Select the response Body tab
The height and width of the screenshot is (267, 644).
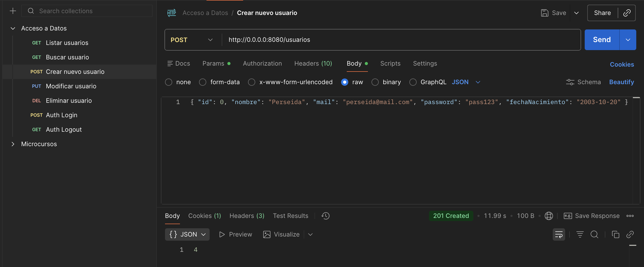[172, 216]
